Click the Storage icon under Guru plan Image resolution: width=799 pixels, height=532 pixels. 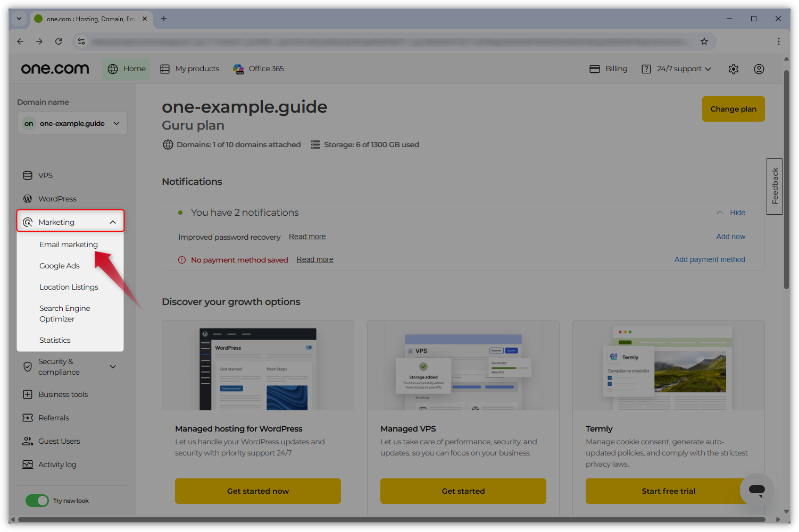tap(315, 145)
